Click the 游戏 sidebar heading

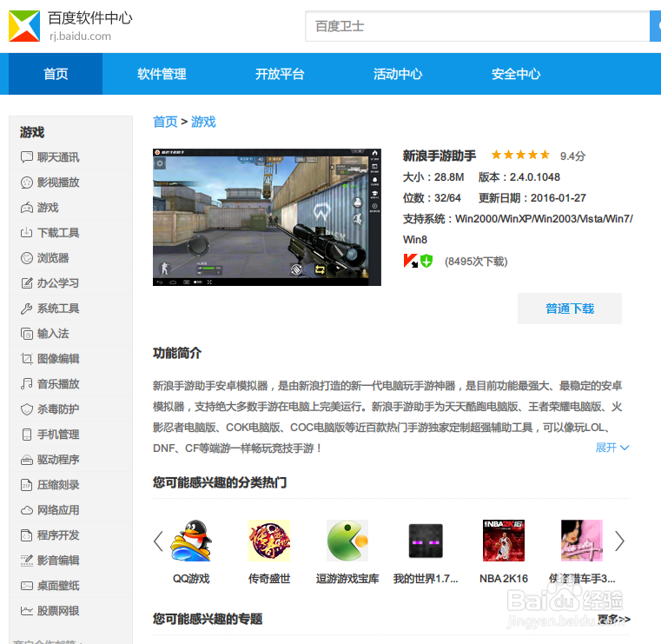click(32, 132)
